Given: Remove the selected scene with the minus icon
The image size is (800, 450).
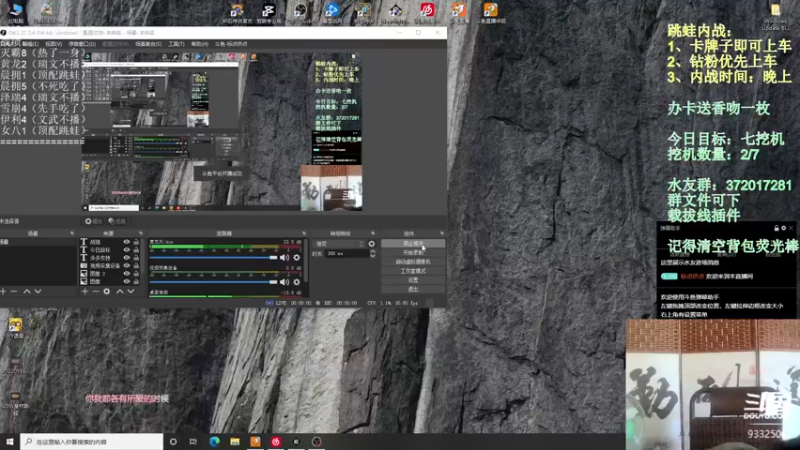Looking at the screenshot, I should point(14,291).
